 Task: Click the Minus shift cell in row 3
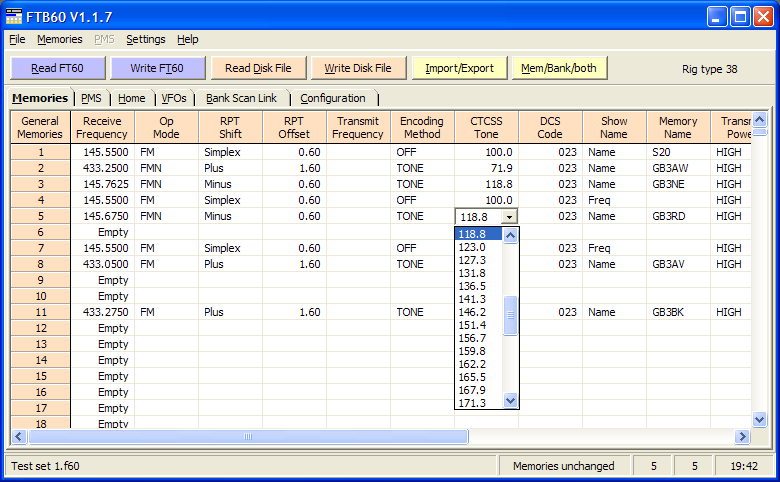(231, 184)
